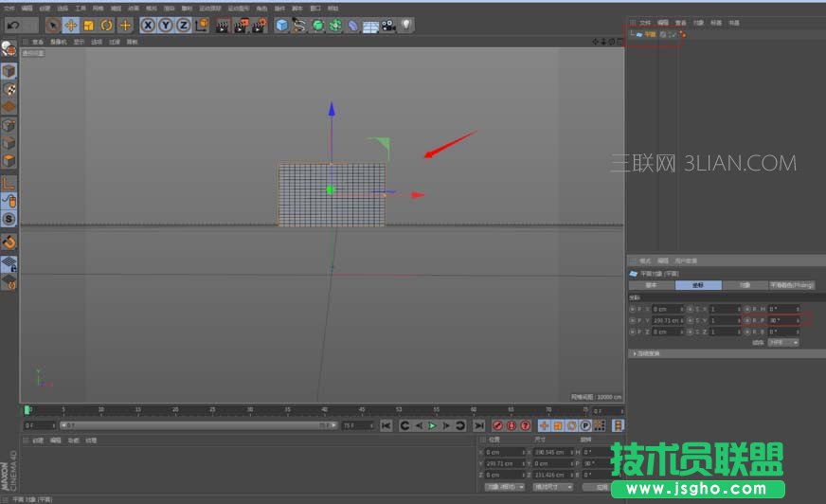
Task: Open the object-relative dropdown in Coordinate Manager
Action: point(504,487)
